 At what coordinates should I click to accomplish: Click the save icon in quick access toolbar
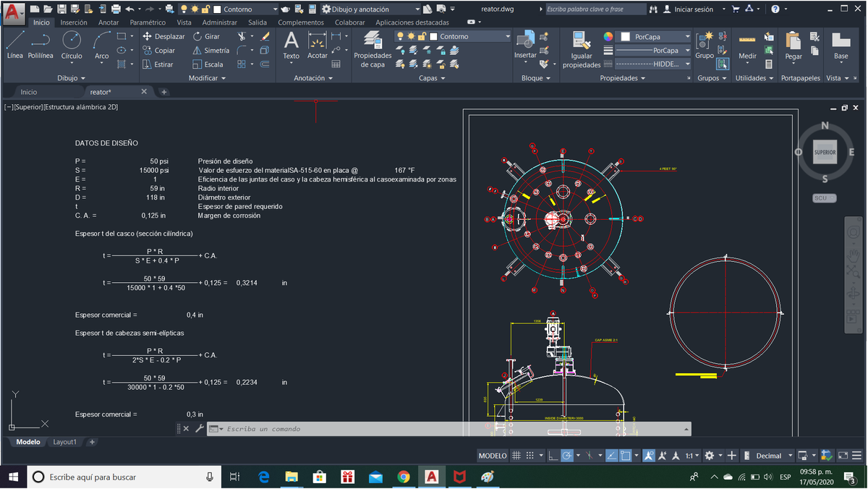62,9
